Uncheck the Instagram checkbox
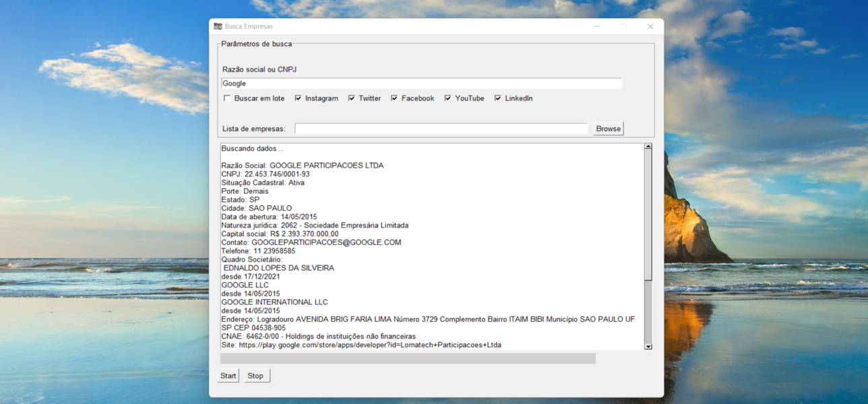The image size is (868, 404). click(x=298, y=98)
